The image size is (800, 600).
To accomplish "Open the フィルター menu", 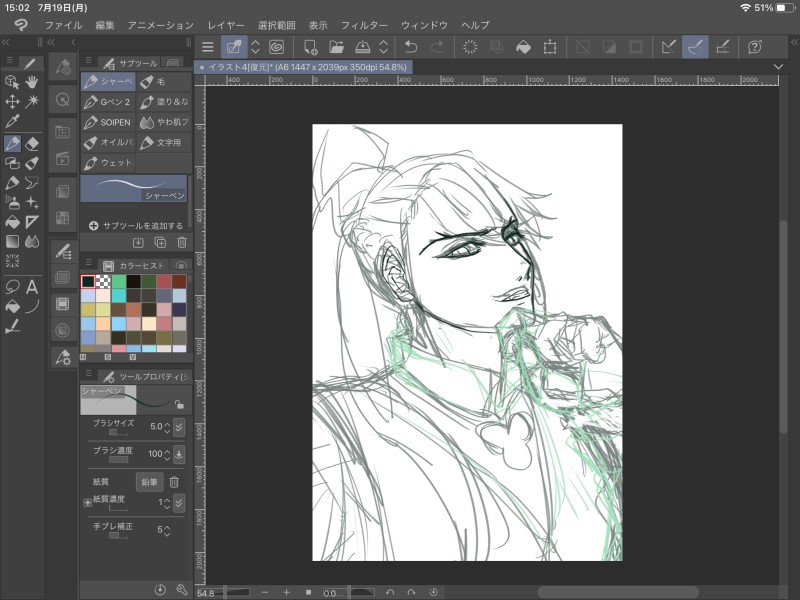I will pos(364,23).
